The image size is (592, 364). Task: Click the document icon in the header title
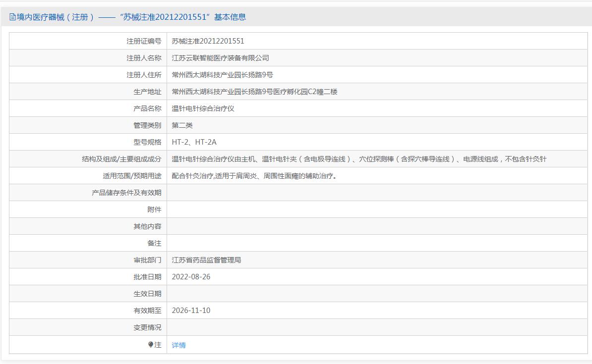(x=12, y=17)
